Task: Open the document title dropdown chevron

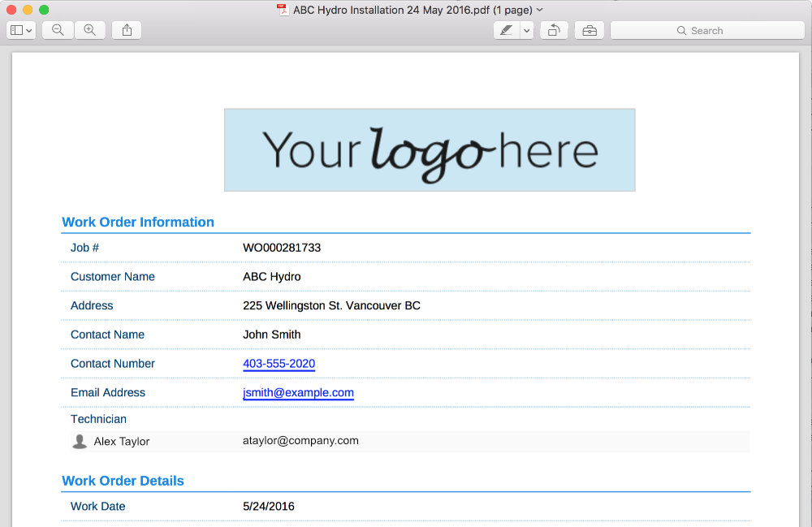Action: click(540, 10)
